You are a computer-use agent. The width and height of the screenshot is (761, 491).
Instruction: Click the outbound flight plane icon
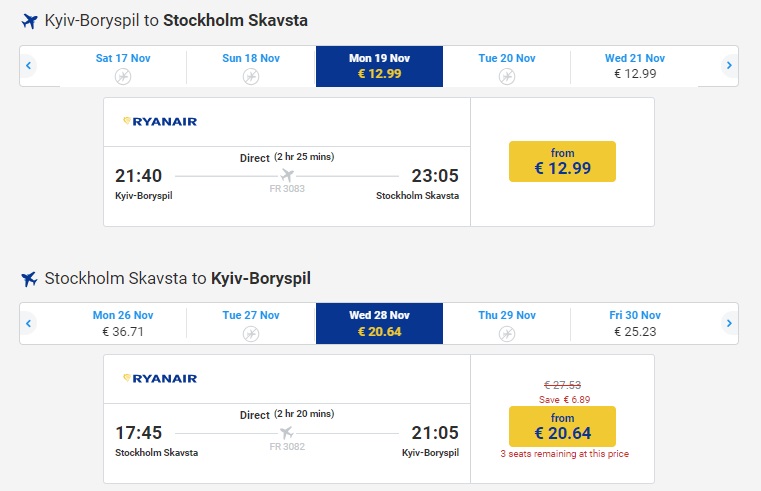pyautogui.click(x=29, y=20)
